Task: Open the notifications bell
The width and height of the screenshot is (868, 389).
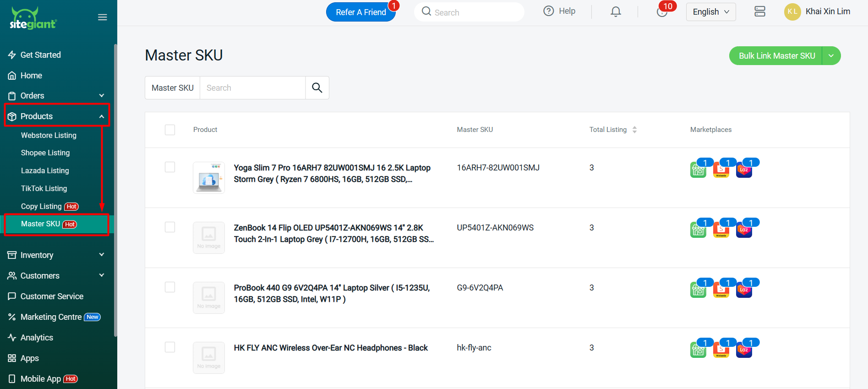Action: pos(616,12)
